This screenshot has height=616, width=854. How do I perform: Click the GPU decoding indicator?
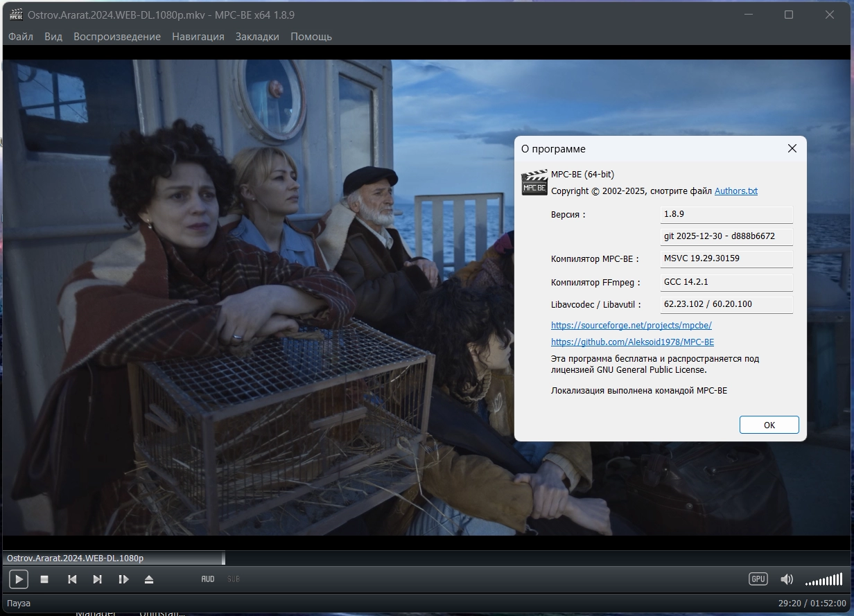pos(758,579)
